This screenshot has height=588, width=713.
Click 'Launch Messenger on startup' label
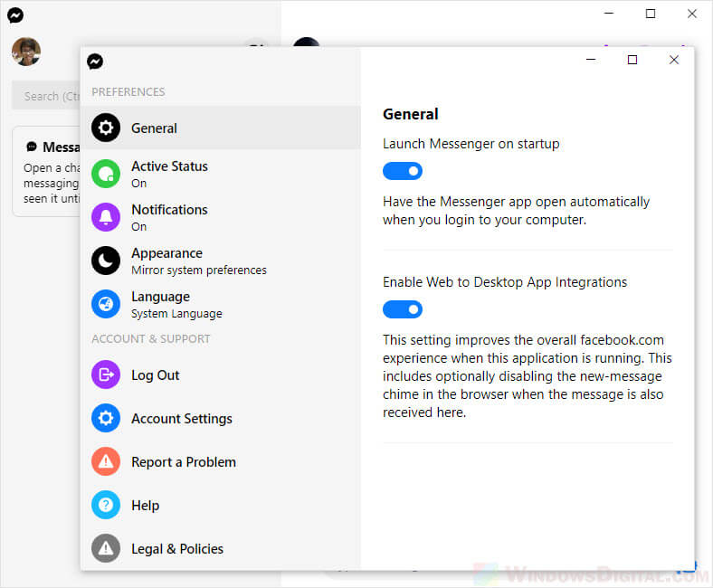click(x=471, y=144)
